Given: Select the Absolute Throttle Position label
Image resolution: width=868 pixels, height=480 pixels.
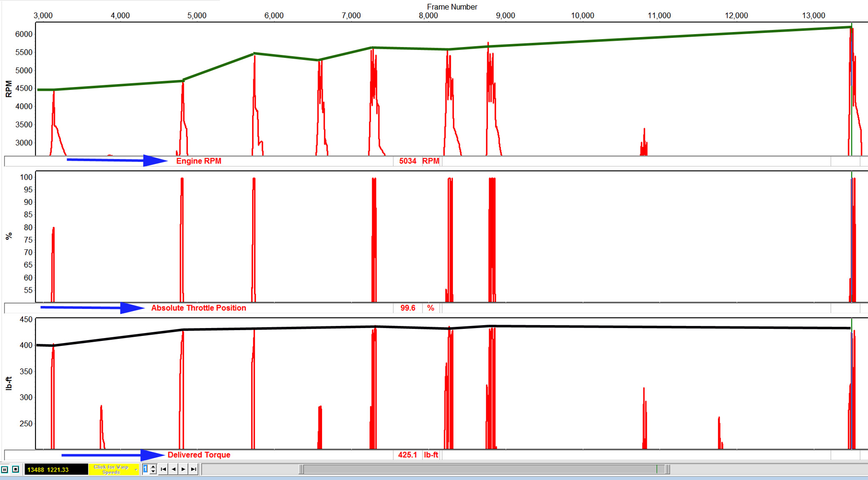Looking at the screenshot, I should (x=198, y=308).
